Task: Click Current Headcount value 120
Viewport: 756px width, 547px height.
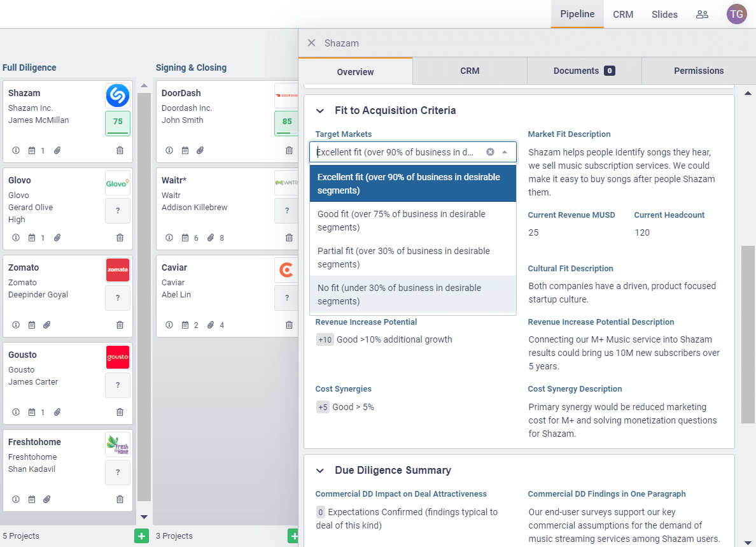Action: 641,232
